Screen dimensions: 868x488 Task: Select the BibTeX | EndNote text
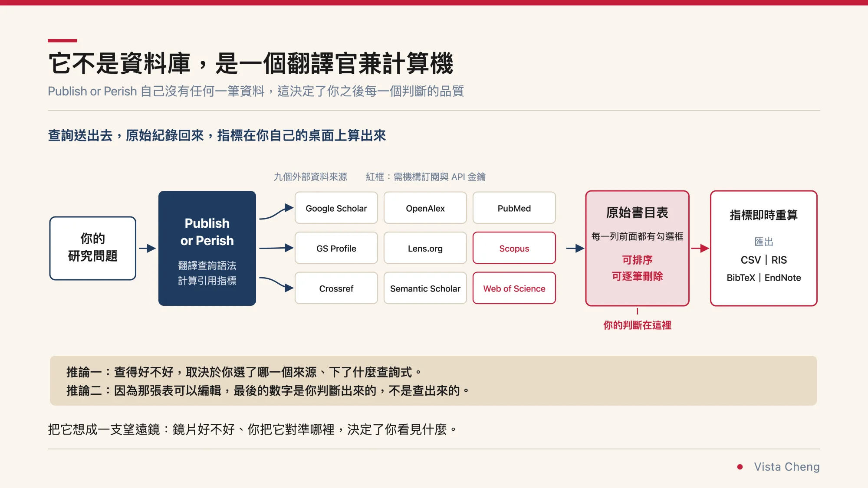click(764, 278)
